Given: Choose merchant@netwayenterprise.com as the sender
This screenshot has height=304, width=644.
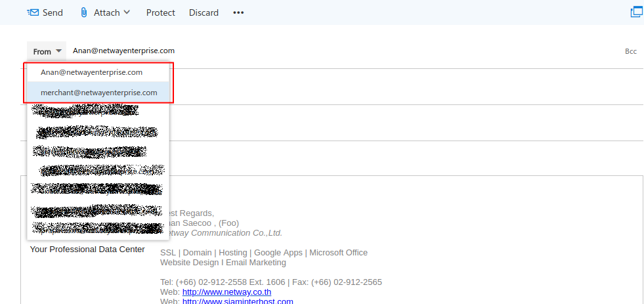Looking at the screenshot, I should [x=98, y=93].
